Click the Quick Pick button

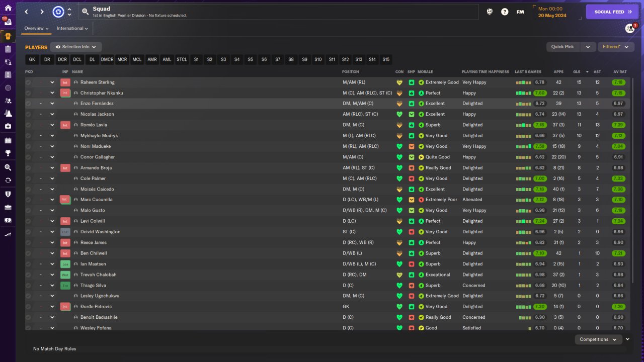point(562,47)
